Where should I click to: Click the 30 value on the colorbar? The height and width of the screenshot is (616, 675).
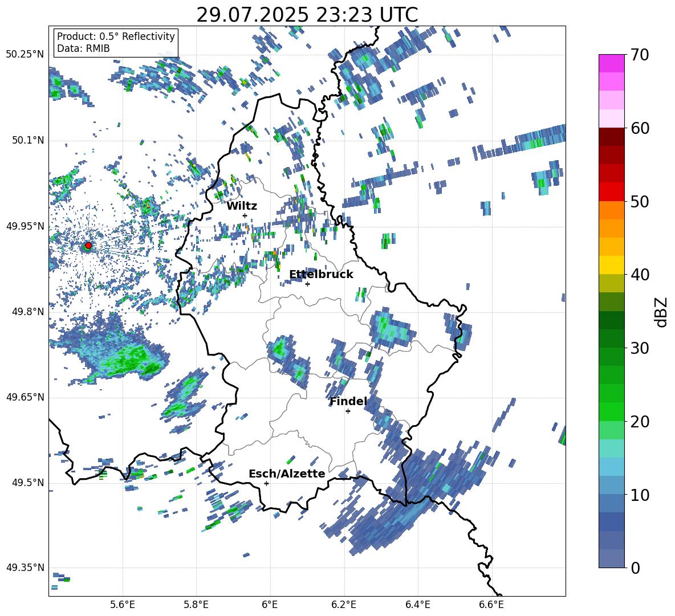click(x=640, y=348)
